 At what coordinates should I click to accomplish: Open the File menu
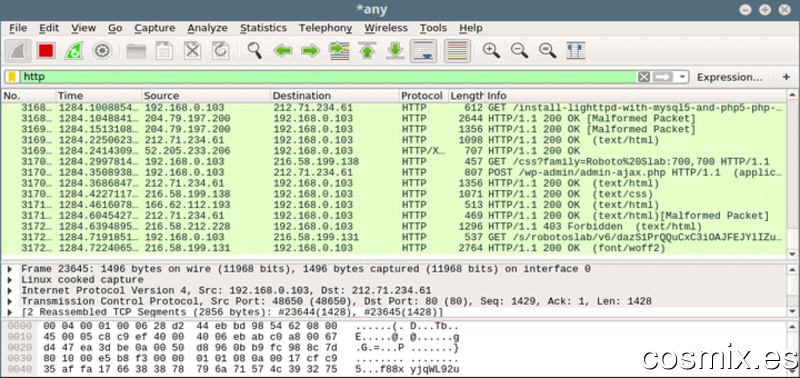point(18,28)
